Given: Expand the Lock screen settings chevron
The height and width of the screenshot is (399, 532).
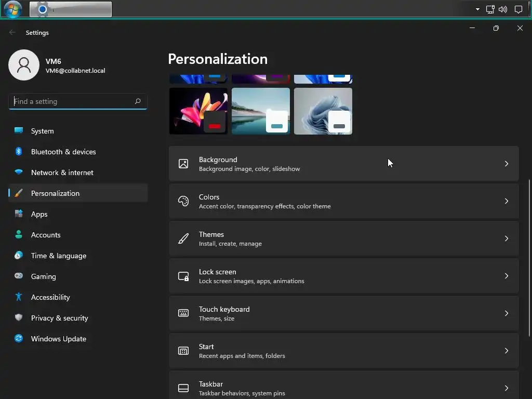Looking at the screenshot, I should click(506, 276).
